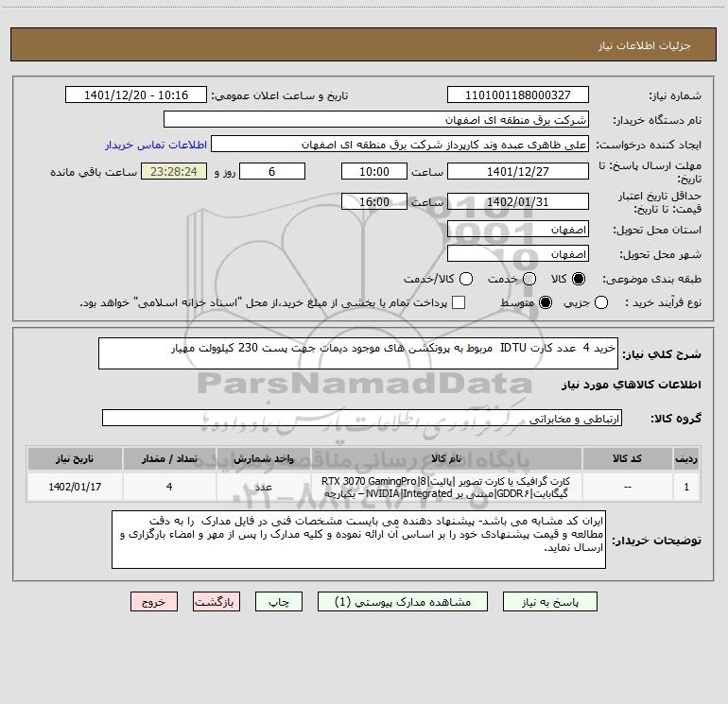Click the جزئیات اطلاعات نیاز header title
This screenshot has width=728, height=704.
pos(645,45)
